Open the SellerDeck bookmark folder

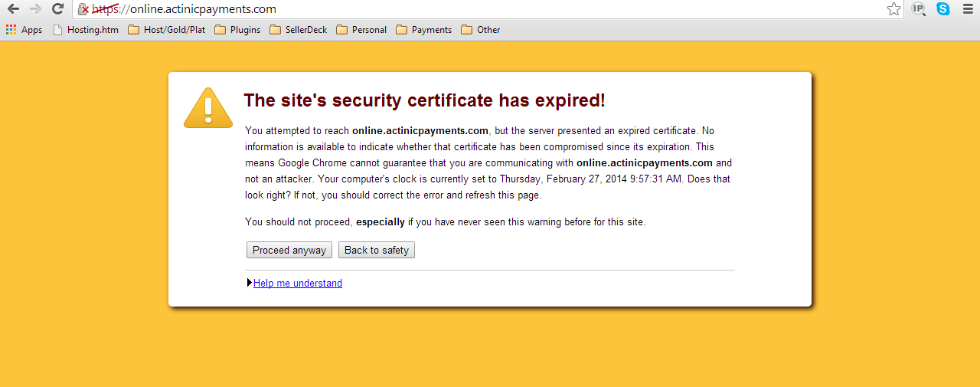click(x=299, y=30)
